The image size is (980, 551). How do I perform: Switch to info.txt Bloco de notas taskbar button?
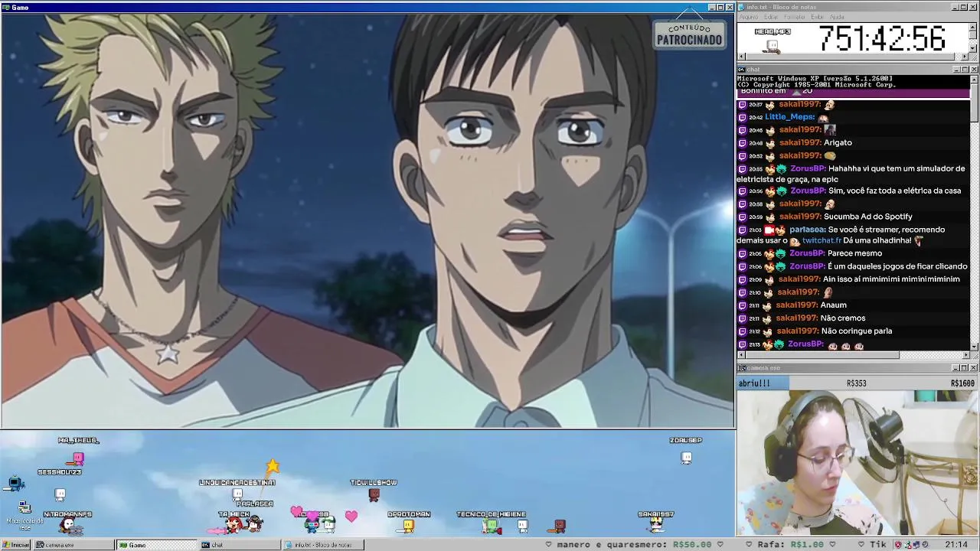click(x=322, y=545)
